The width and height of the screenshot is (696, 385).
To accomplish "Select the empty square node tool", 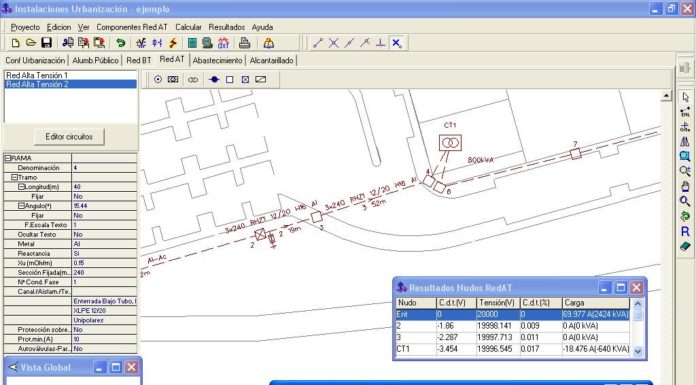I will tap(229, 79).
